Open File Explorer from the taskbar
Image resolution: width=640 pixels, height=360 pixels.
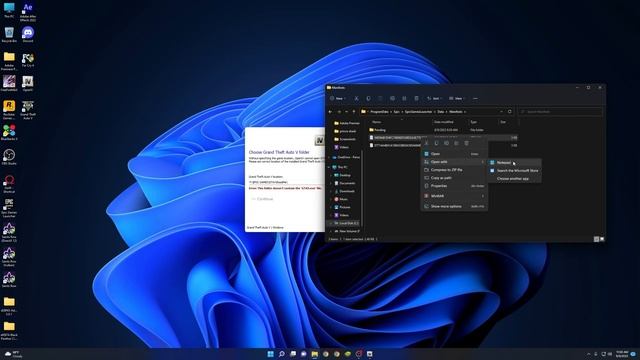click(315, 354)
